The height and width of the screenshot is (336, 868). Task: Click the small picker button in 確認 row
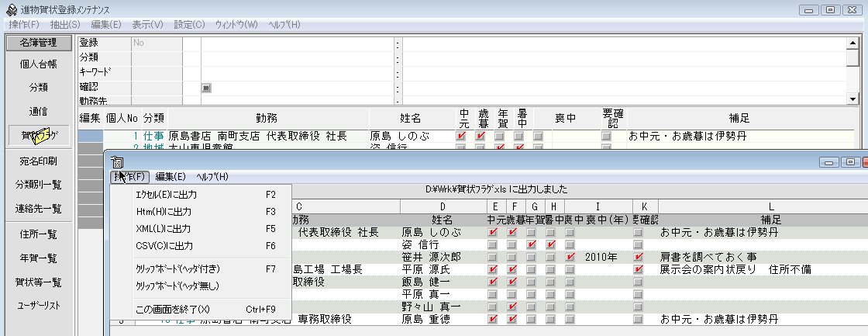(x=206, y=87)
